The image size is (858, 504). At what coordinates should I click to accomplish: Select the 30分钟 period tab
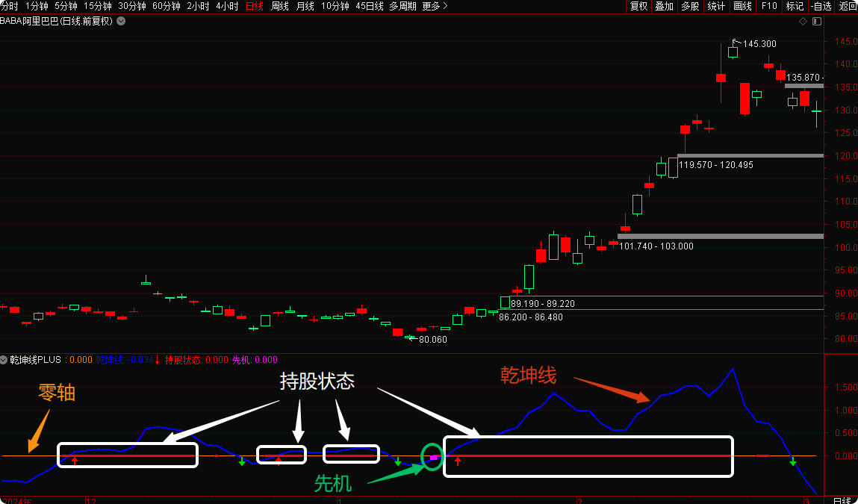132,6
